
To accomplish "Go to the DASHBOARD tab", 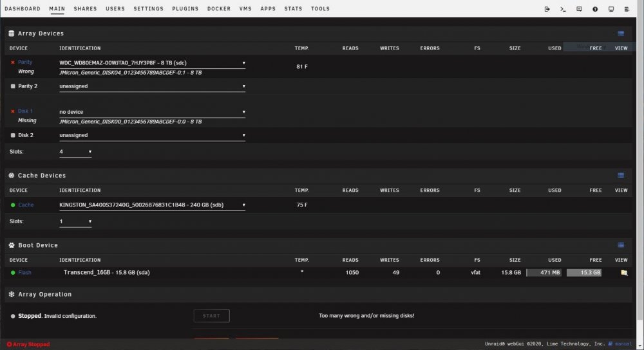I will (23, 8).
